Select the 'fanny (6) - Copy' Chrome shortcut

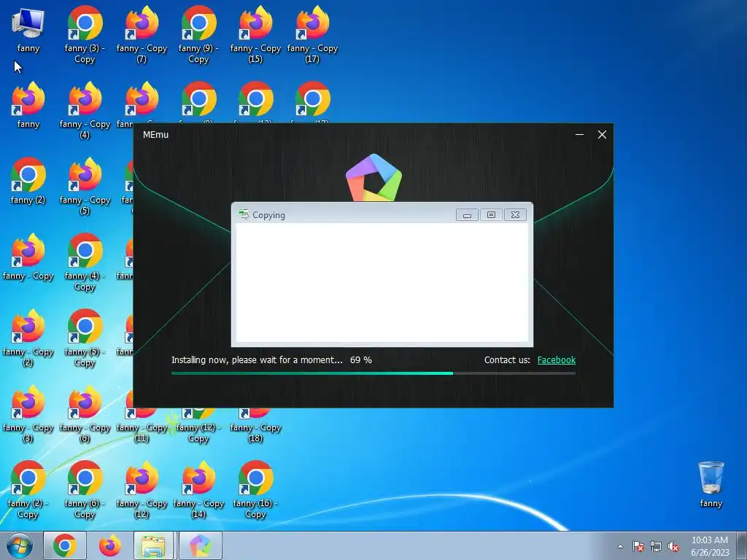point(85,489)
